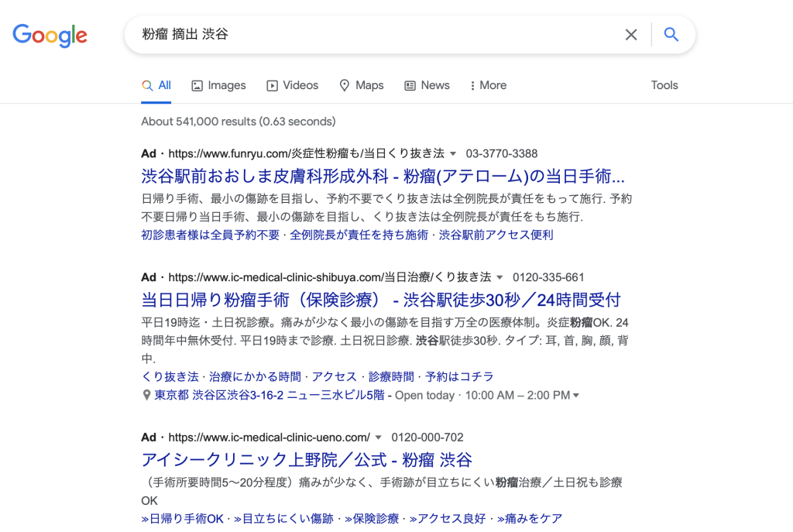Click the ic-medical-clinic-shibuya.com ad URL text

click(330, 278)
